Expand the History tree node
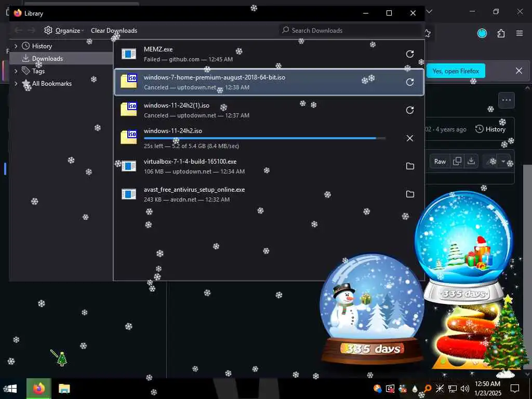Screen dimensions: 532x399 tap(16, 46)
